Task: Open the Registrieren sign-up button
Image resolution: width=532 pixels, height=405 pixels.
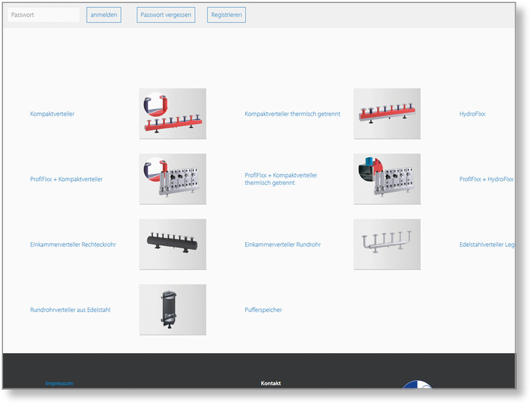Action: [x=226, y=15]
